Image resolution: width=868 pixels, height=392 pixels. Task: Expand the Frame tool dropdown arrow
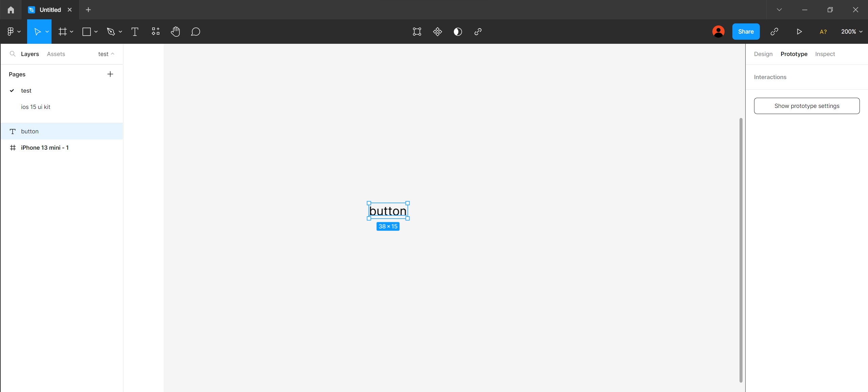pyautogui.click(x=72, y=32)
